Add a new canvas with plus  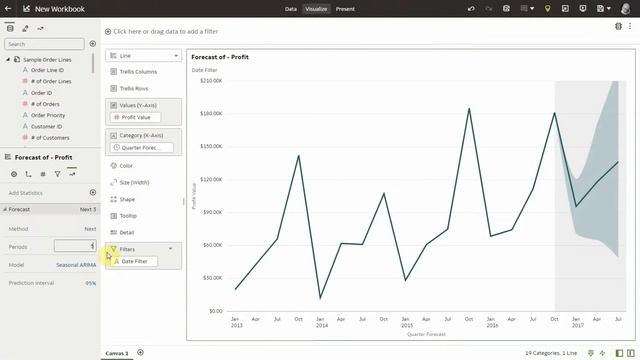[140, 352]
